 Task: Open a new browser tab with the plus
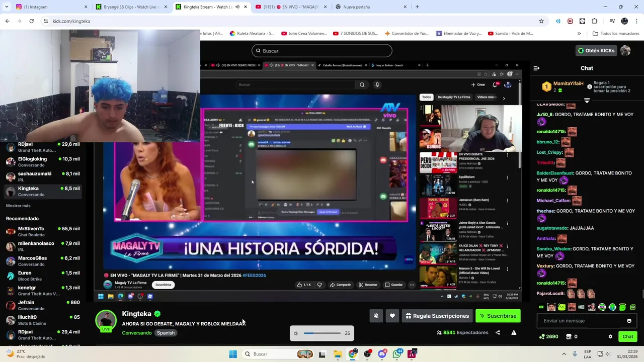coord(417,7)
